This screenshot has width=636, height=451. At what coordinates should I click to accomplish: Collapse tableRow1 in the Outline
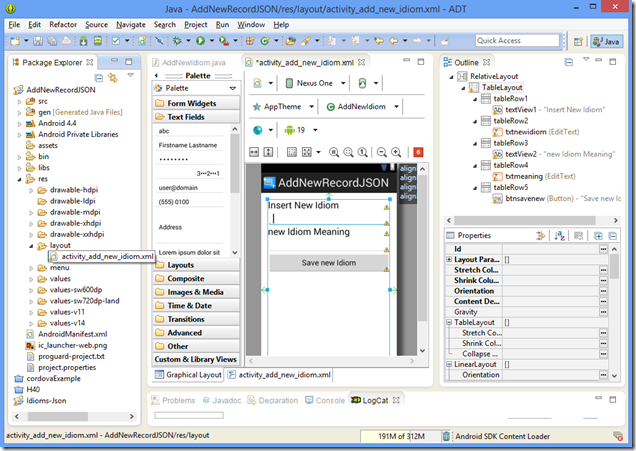[475, 99]
